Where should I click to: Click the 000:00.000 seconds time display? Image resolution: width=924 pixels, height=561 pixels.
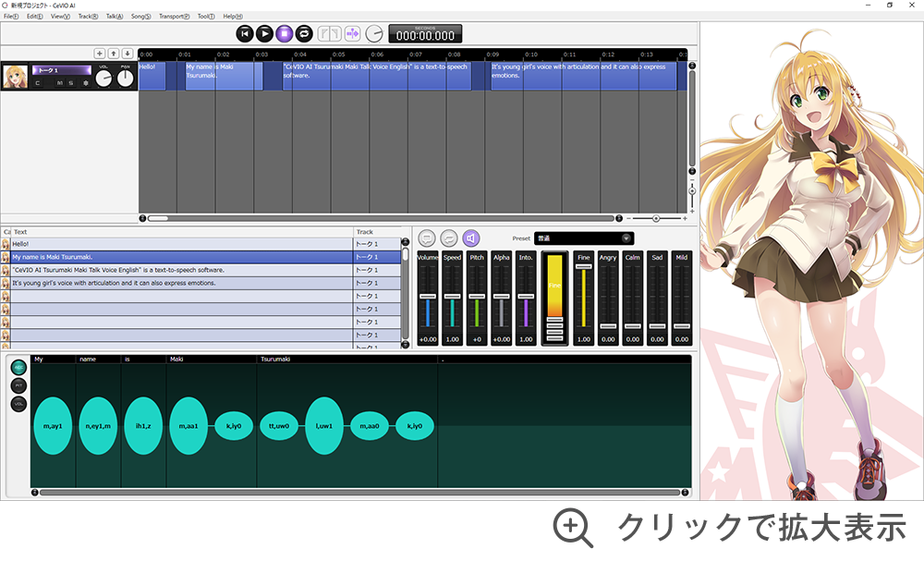(x=425, y=34)
